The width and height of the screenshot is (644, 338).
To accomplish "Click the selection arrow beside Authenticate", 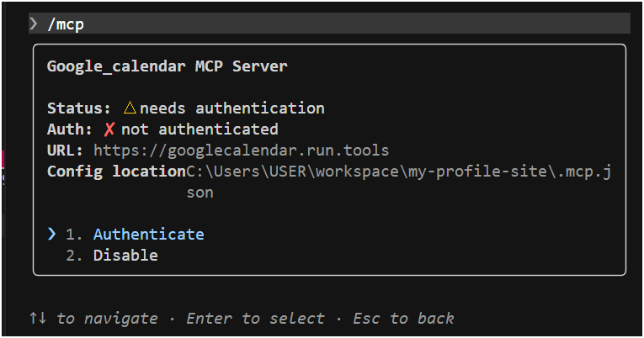I will tap(52, 234).
